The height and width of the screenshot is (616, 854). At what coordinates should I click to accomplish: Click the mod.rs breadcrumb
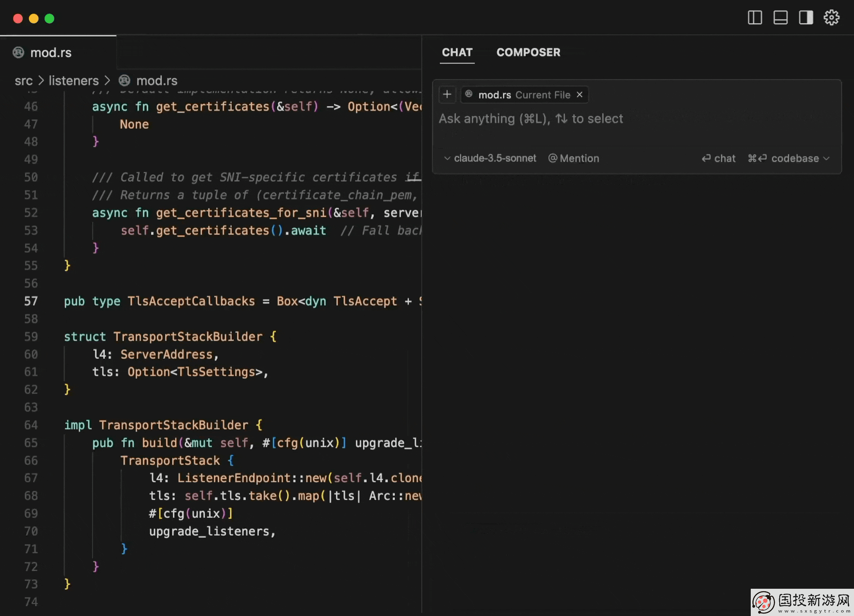point(157,81)
